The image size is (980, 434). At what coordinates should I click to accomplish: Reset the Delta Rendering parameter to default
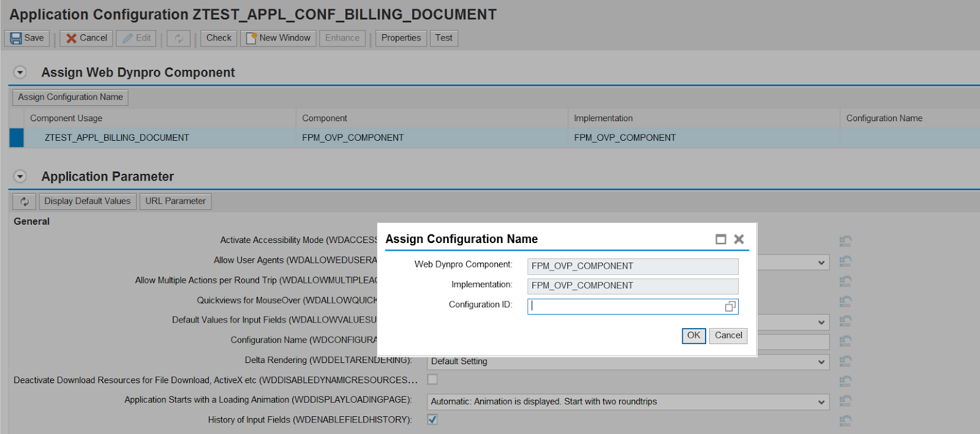tap(845, 361)
